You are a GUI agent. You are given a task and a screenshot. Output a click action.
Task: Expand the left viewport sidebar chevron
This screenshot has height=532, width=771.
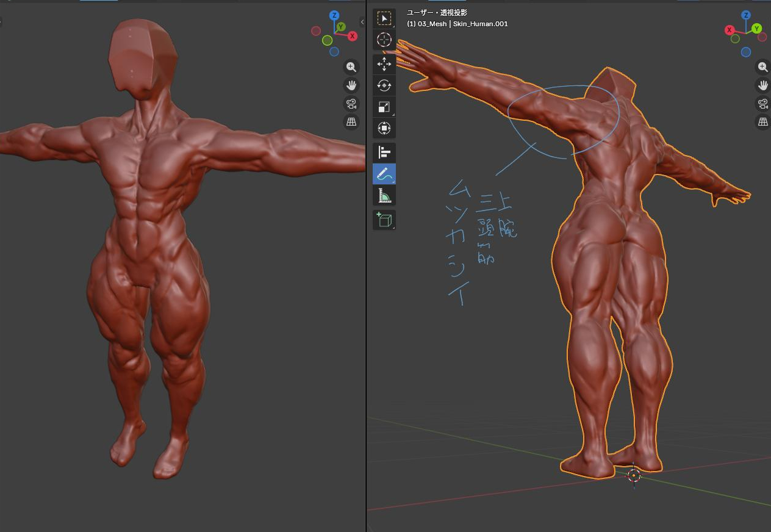tap(362, 22)
